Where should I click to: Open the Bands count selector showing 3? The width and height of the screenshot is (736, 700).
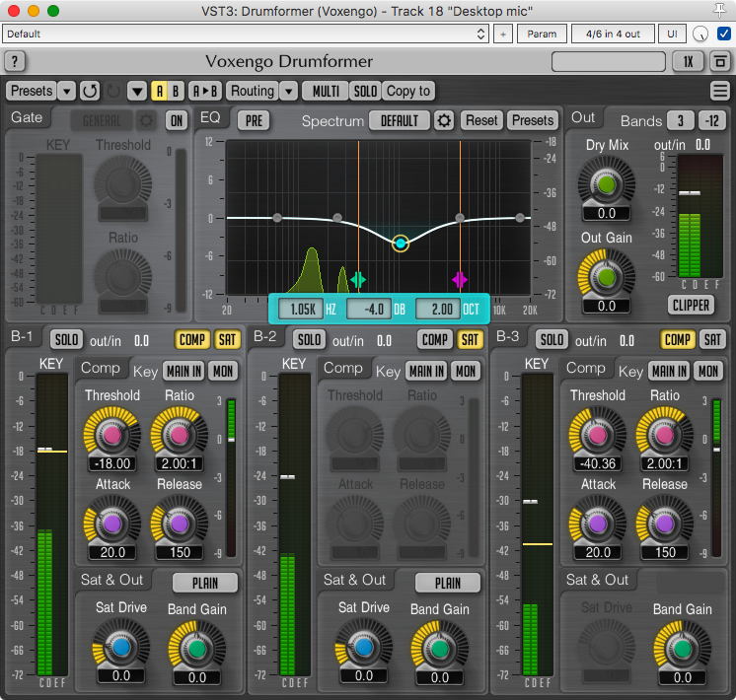point(680,121)
